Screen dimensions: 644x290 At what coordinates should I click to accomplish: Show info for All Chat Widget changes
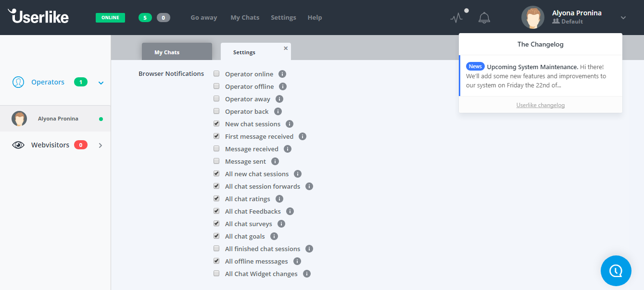coord(307,274)
